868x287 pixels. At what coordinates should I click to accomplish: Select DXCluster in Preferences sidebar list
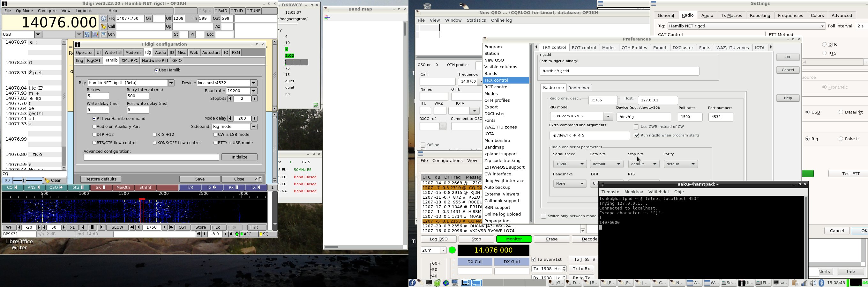494,114
